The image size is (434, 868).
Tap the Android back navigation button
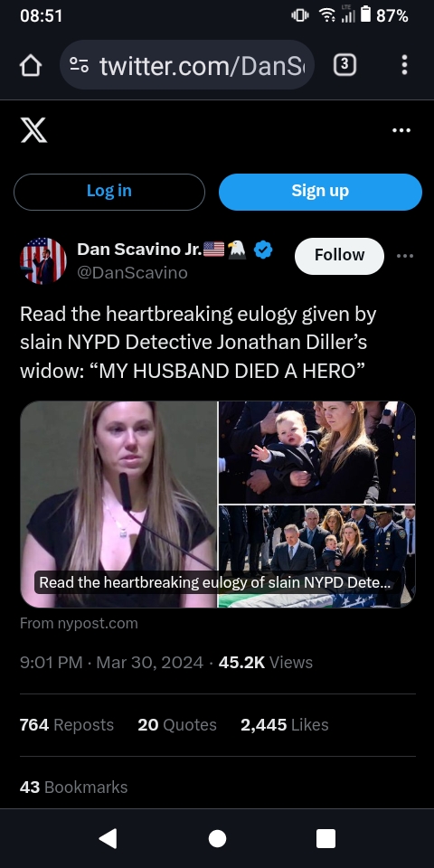click(x=108, y=839)
